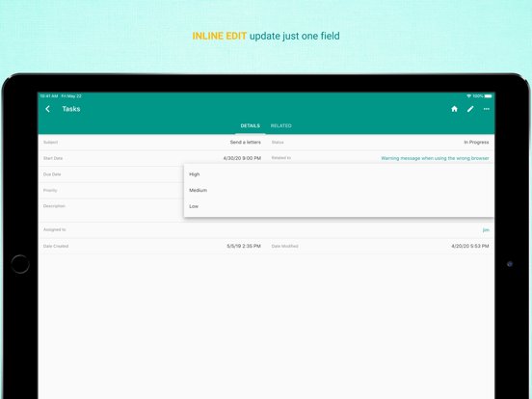Tap the Related to field label

click(x=281, y=158)
